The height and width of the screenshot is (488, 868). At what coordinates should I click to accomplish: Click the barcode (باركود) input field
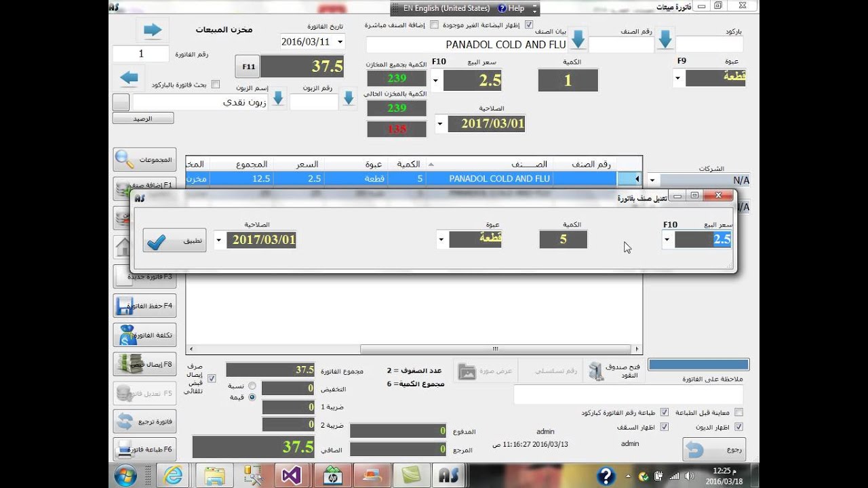[x=709, y=44]
